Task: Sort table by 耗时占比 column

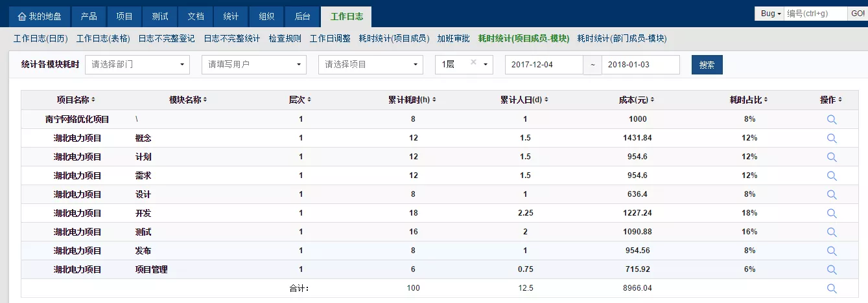Action: pos(749,100)
